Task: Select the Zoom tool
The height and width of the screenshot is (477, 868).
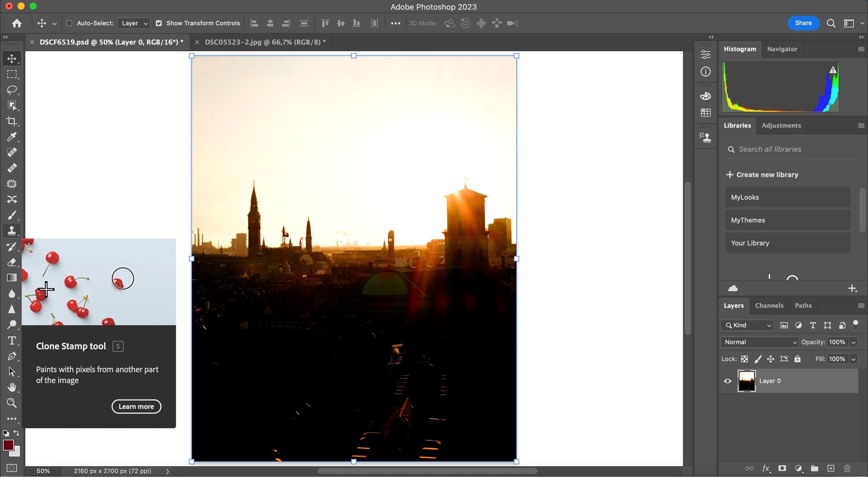Action: point(12,403)
